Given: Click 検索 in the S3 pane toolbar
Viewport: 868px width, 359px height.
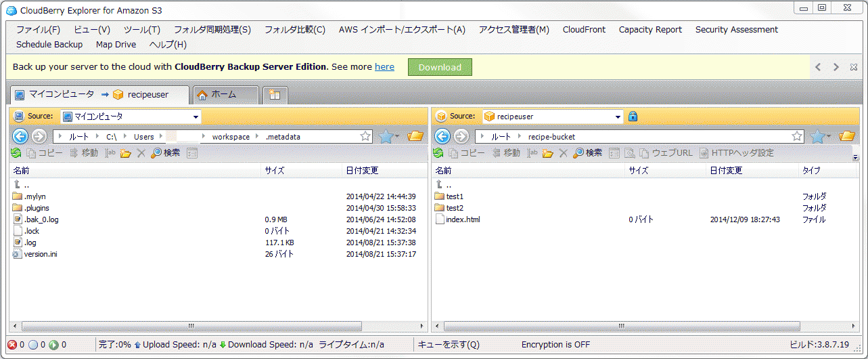Looking at the screenshot, I should pos(588,153).
